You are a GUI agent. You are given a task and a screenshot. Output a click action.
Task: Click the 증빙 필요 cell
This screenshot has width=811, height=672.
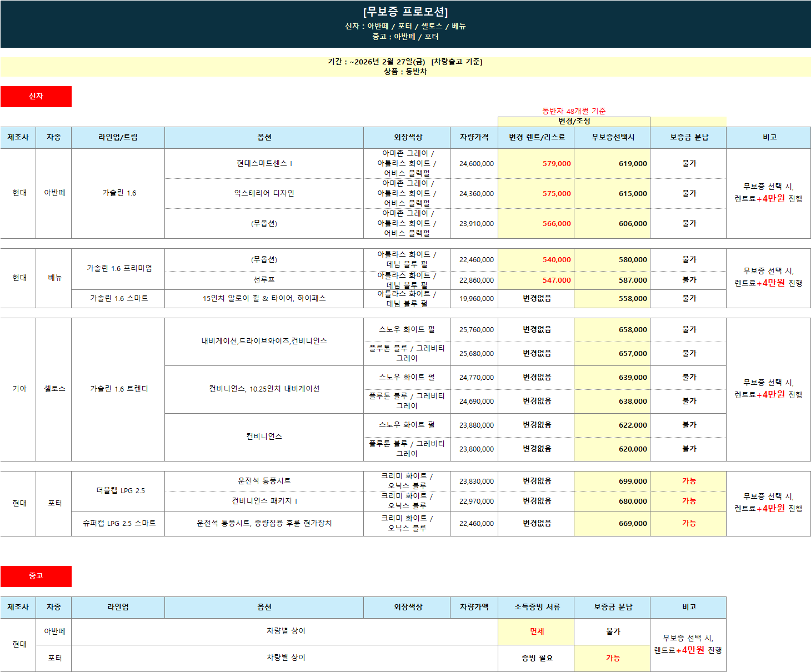[536, 658]
